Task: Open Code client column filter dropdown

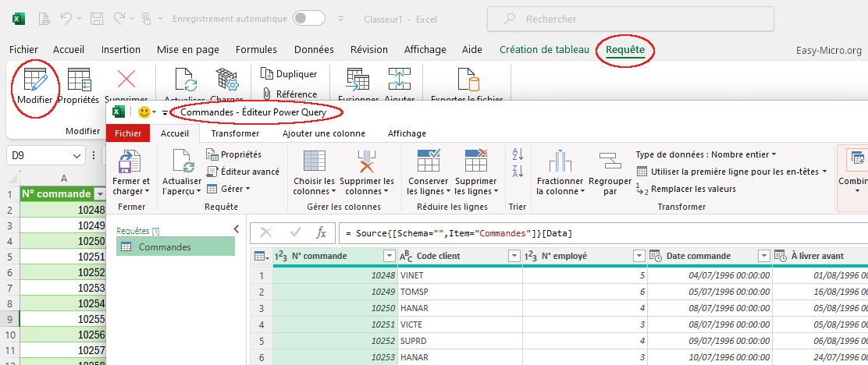Action: click(513, 256)
